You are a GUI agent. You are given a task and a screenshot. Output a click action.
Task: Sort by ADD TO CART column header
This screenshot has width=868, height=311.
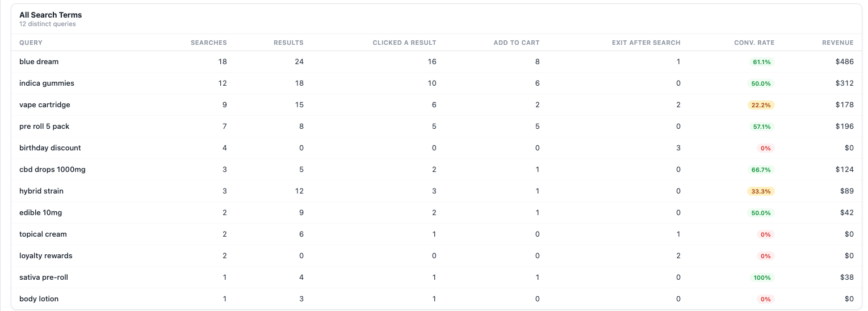tap(517, 43)
